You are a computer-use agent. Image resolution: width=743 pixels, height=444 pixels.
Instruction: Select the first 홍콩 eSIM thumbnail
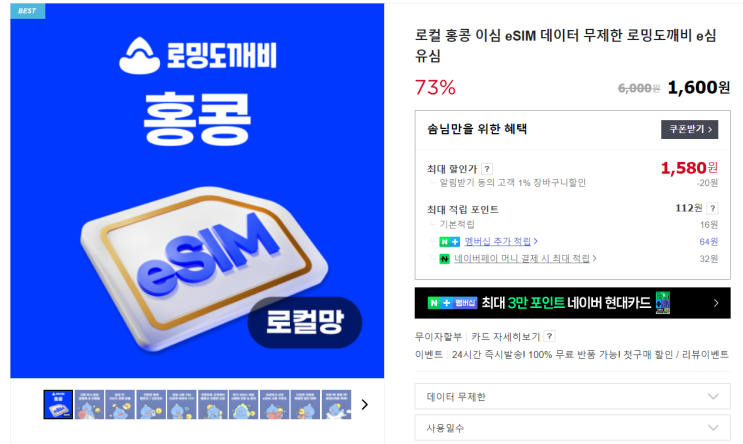58,405
